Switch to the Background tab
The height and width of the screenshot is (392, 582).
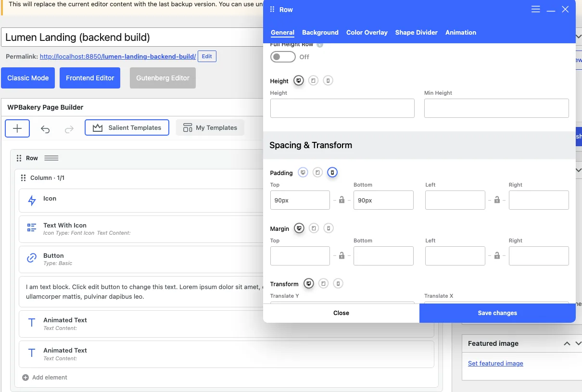tap(320, 32)
